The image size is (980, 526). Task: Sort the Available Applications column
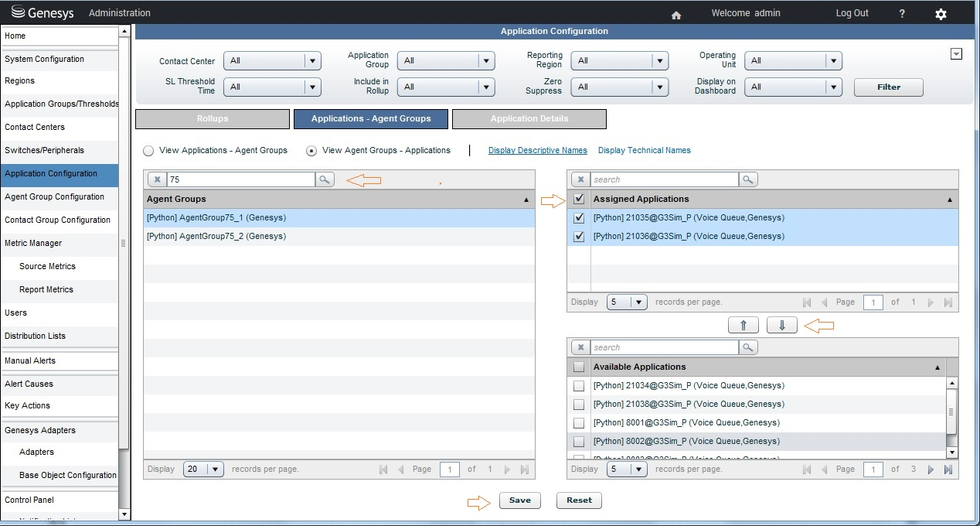pyautogui.click(x=768, y=367)
